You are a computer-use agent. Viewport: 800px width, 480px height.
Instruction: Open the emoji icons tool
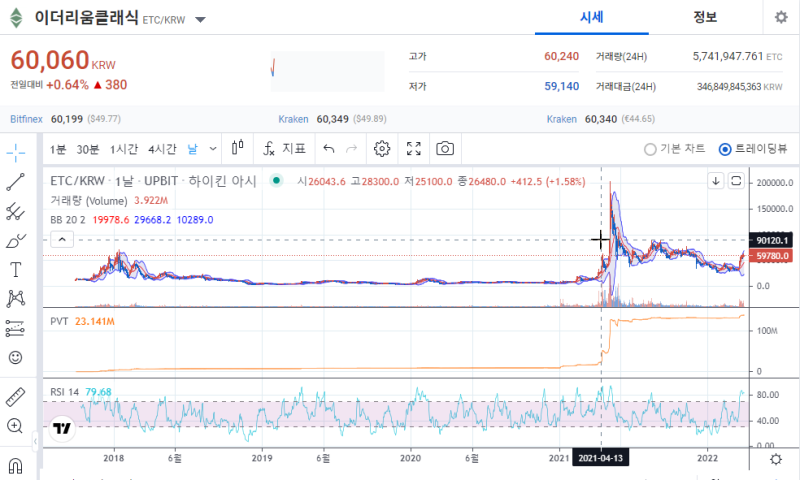[15, 357]
